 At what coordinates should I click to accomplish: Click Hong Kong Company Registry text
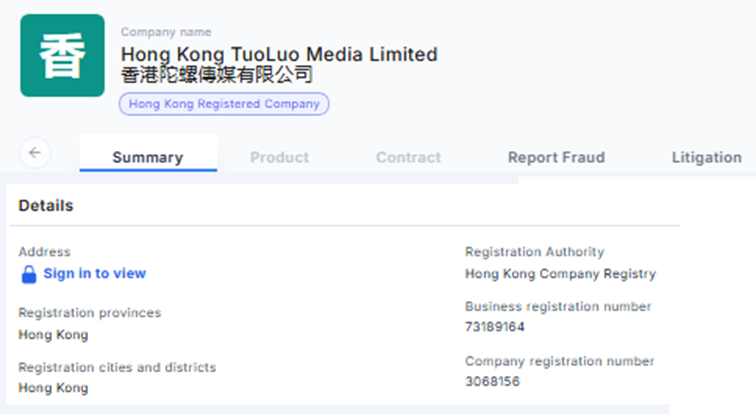pos(560,273)
